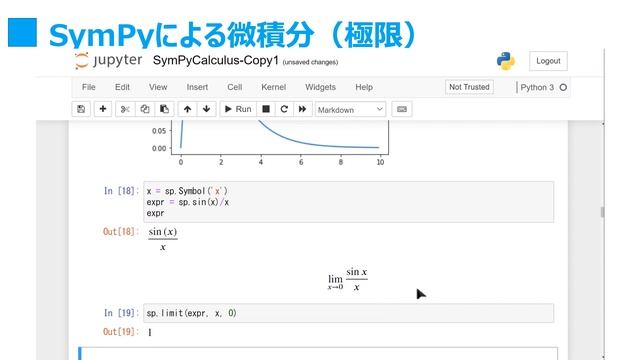Cut selected cells with the scissors icon
Screen dimensions: 640x360
pos(125,109)
